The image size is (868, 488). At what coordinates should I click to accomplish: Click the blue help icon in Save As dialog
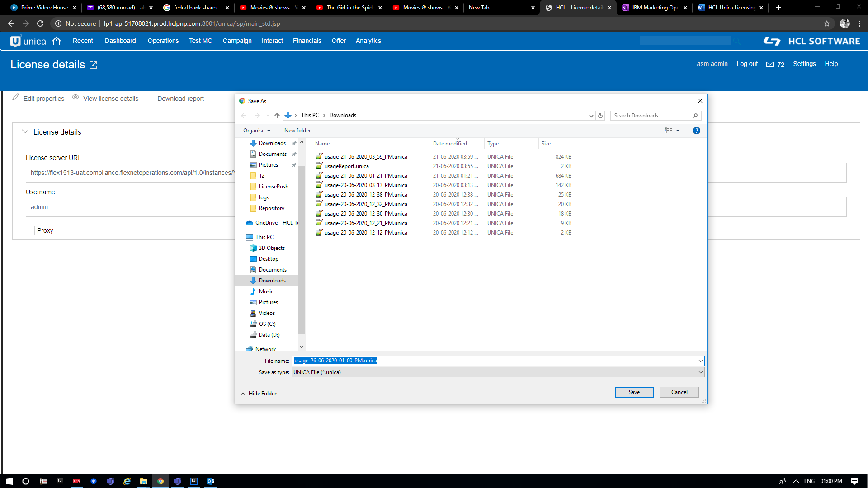click(x=696, y=131)
